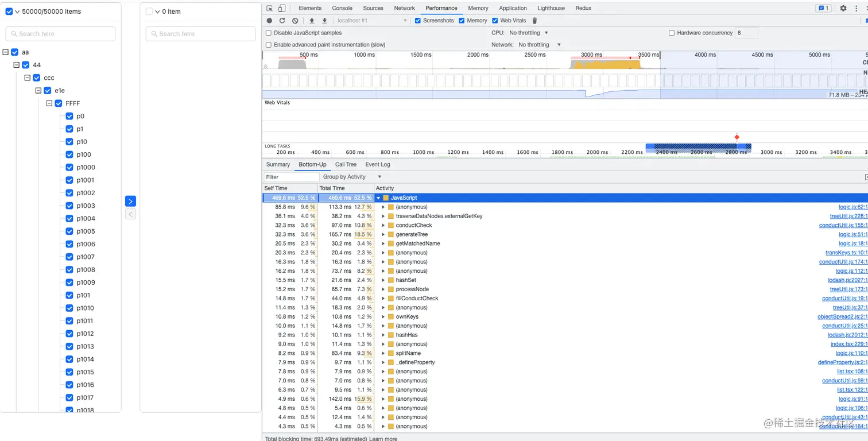868x441 pixels.
Task: Collapse the 44 tree node
Action: pos(17,65)
